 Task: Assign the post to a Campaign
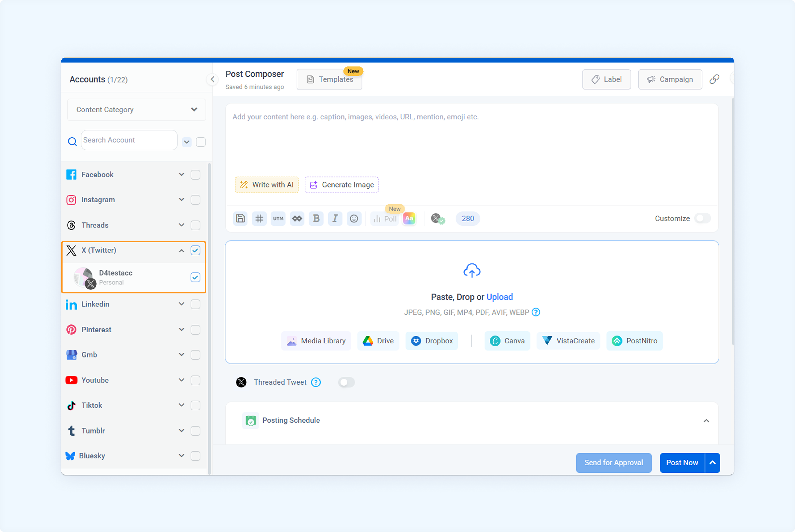(670, 79)
